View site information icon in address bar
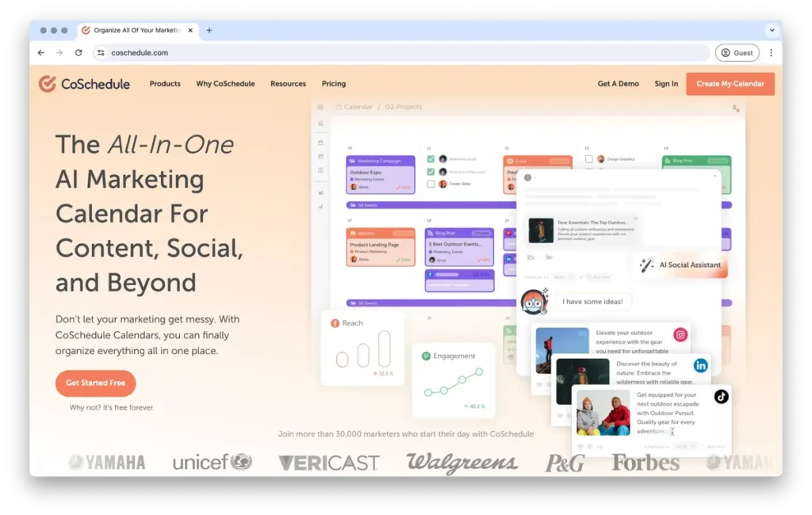Viewport: 812px width, 515px height. [101, 53]
